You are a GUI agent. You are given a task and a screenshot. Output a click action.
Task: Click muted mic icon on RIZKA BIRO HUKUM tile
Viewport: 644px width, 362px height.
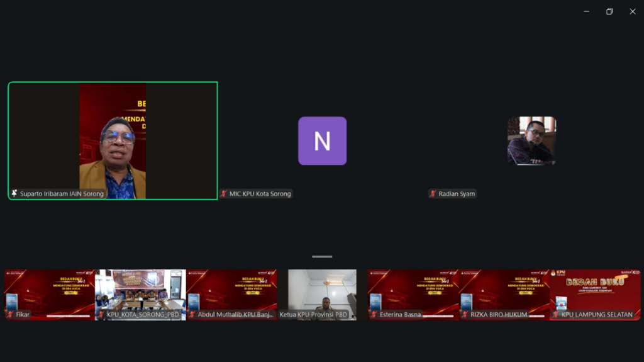point(465,314)
